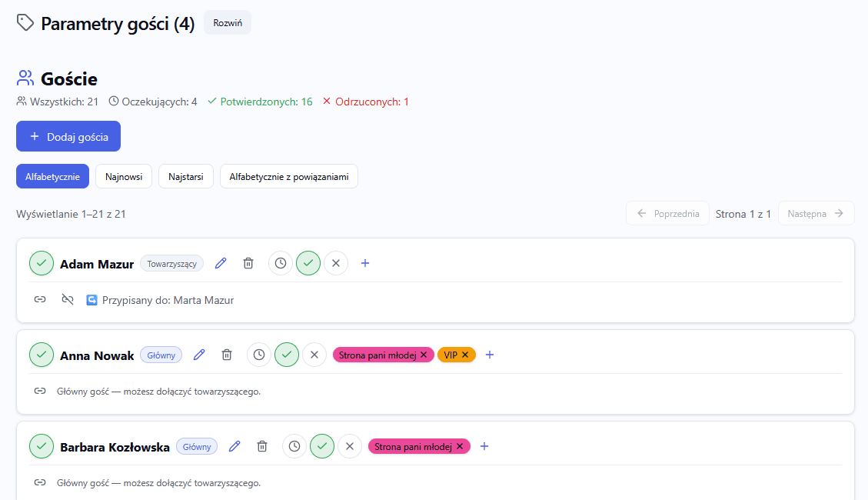Click the Adam Mazur guest name
The image size is (868, 500).
click(97, 264)
